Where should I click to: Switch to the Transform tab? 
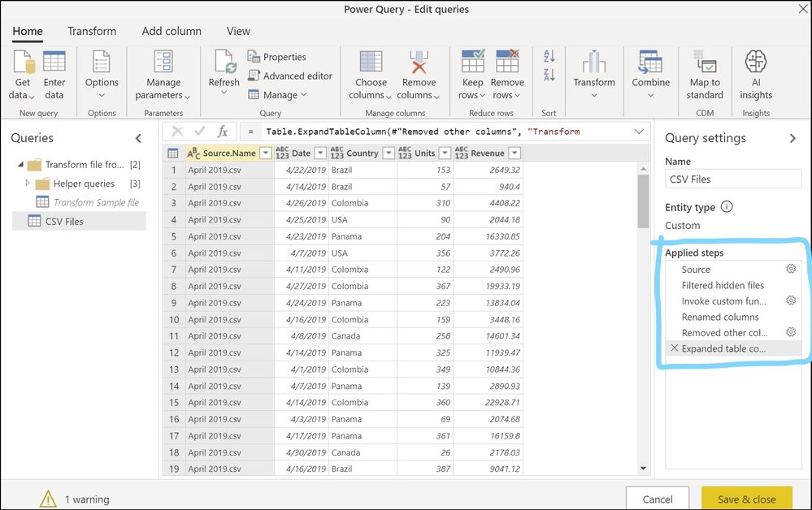pos(92,31)
